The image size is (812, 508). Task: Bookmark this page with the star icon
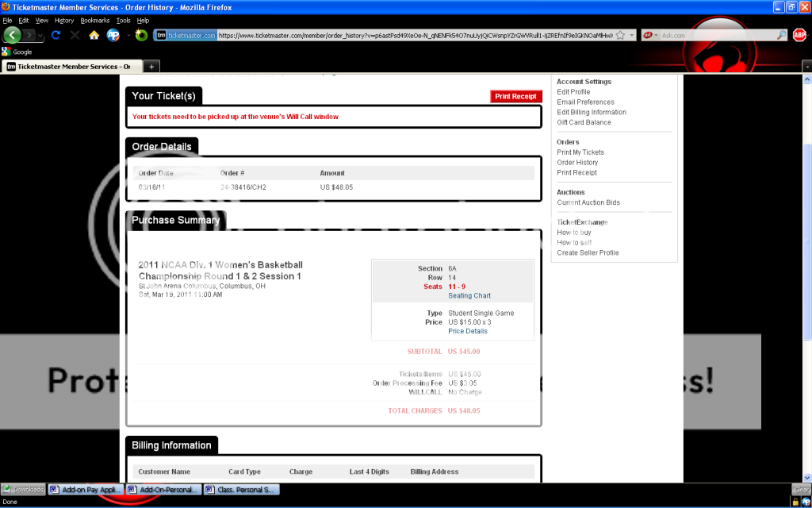[620, 35]
